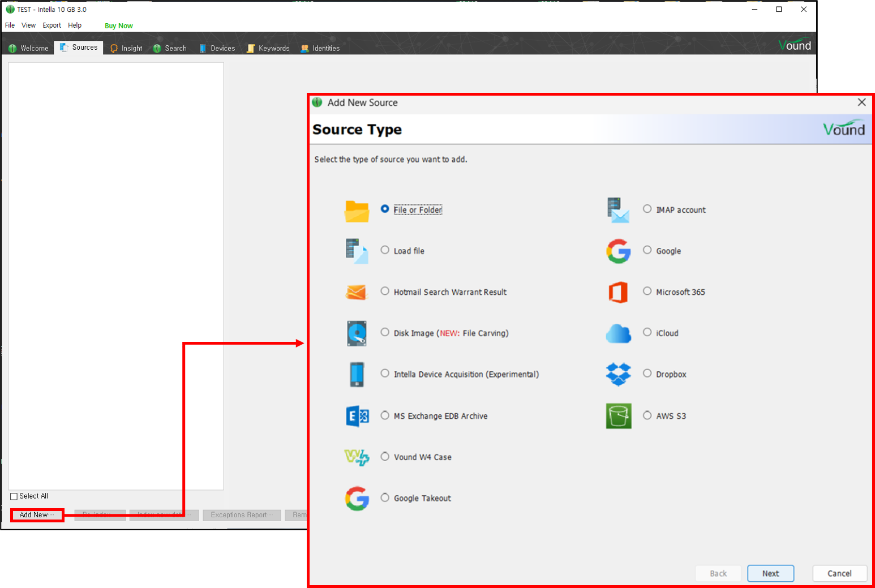875x588 pixels.
Task: Click the Dropbox logo icon
Action: point(618,374)
